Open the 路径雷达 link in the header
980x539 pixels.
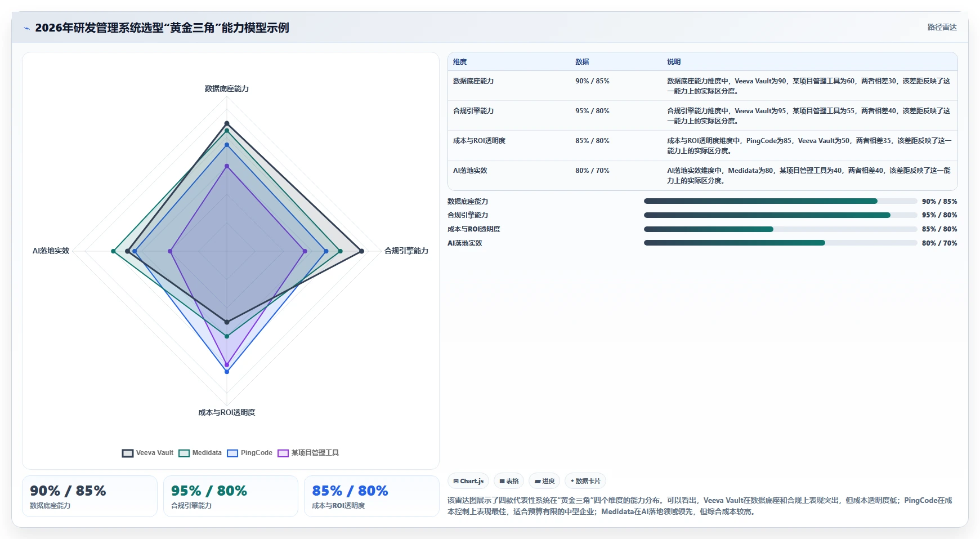[942, 27]
